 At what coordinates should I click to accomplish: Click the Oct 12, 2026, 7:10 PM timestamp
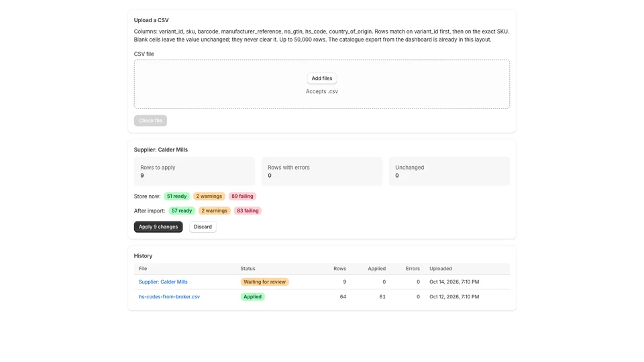click(x=454, y=297)
